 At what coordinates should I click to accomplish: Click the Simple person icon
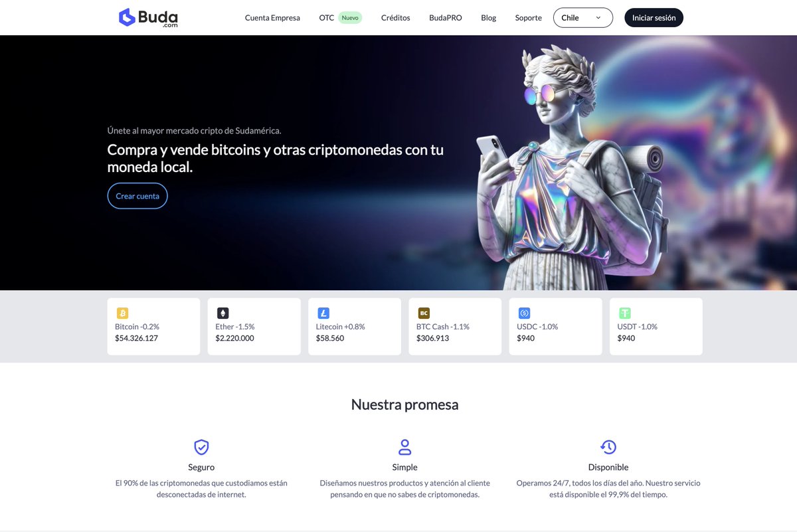coord(404,446)
